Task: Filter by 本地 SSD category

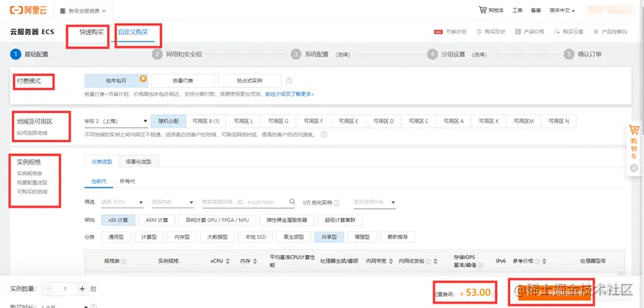Action: (x=255, y=237)
